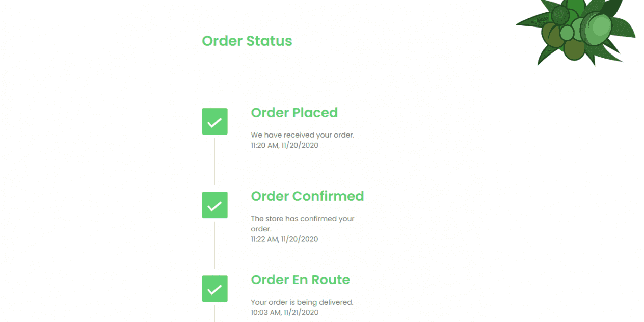The height and width of the screenshot is (322, 644).
Task: Open the Order En Route step title
Action: (301, 280)
